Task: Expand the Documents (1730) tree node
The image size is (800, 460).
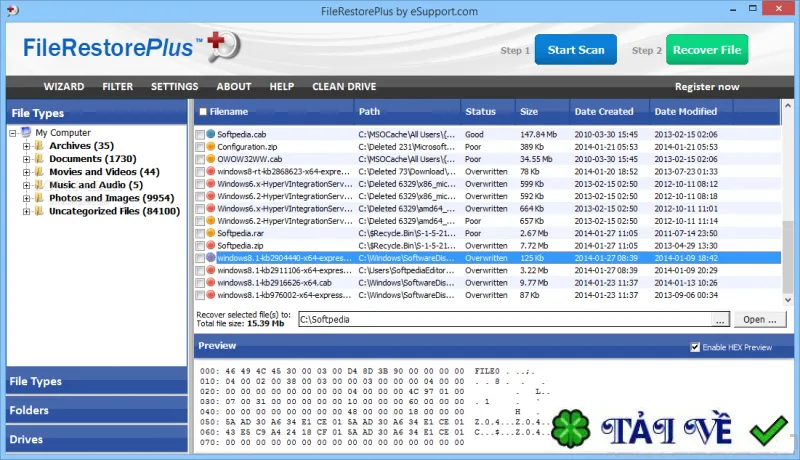Action: click(x=27, y=159)
